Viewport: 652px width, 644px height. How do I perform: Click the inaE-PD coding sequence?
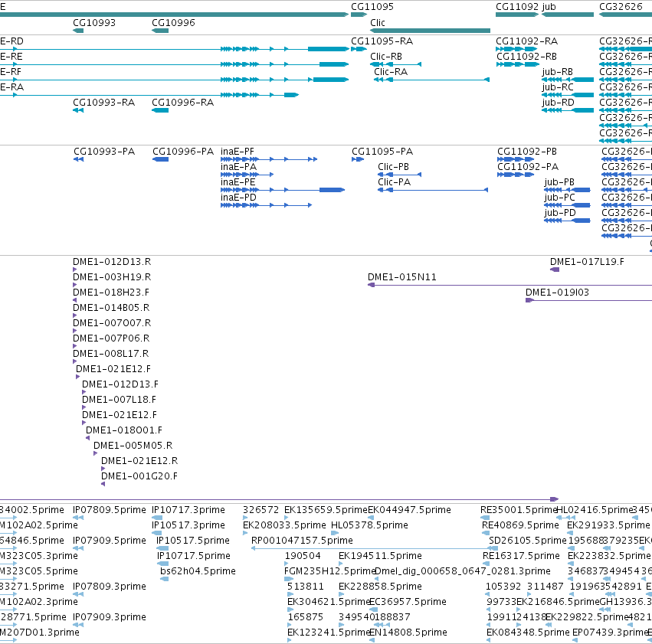click(x=266, y=206)
